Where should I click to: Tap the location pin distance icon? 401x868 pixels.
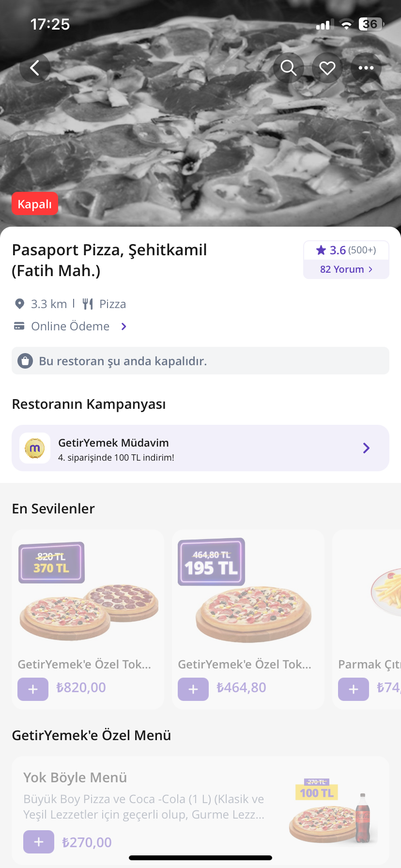click(19, 304)
